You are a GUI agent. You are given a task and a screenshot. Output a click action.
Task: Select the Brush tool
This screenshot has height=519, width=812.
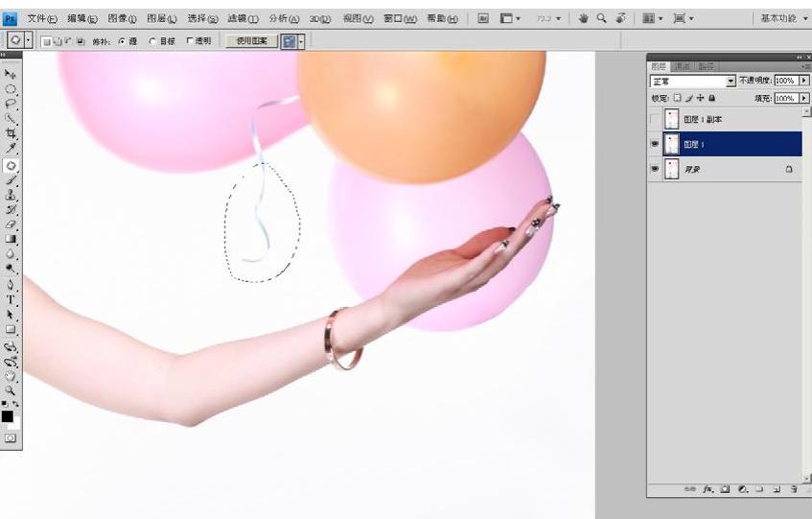10,180
